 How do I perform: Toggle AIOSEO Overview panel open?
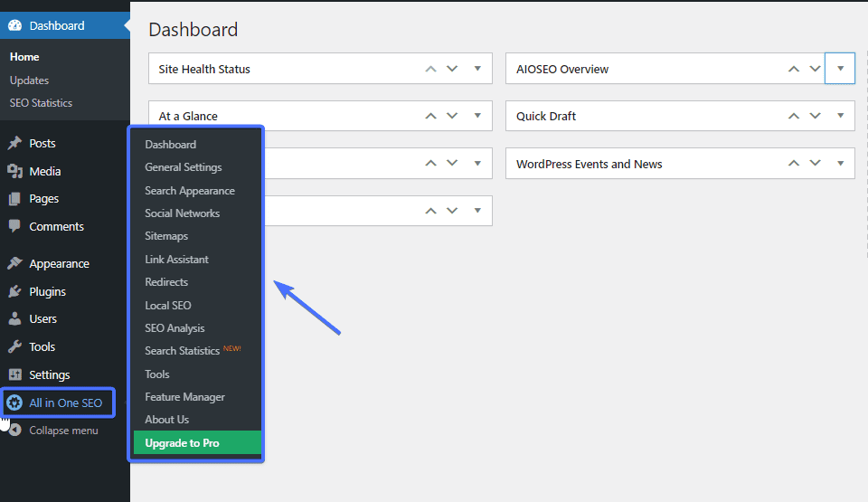[x=840, y=69]
